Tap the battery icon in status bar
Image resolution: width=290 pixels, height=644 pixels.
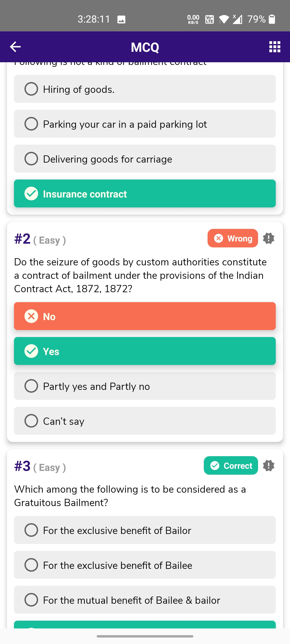click(x=272, y=19)
